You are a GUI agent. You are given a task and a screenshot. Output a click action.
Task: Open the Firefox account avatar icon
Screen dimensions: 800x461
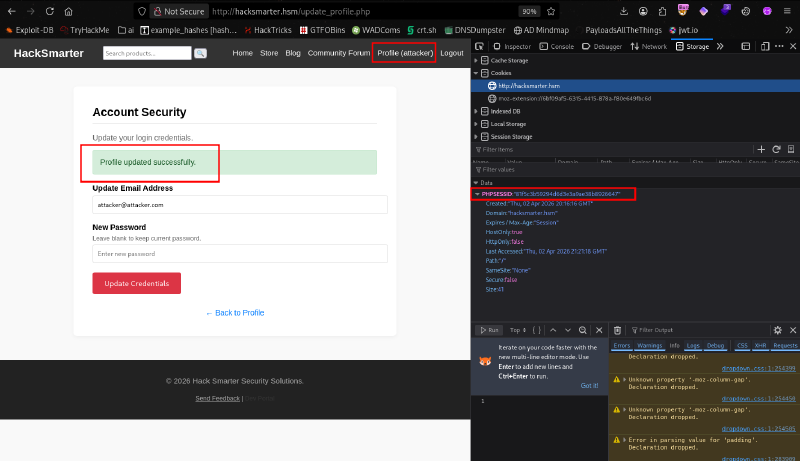coord(643,11)
